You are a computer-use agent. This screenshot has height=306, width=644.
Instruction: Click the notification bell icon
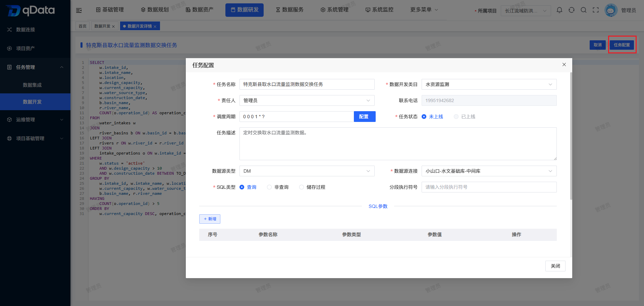(559, 10)
